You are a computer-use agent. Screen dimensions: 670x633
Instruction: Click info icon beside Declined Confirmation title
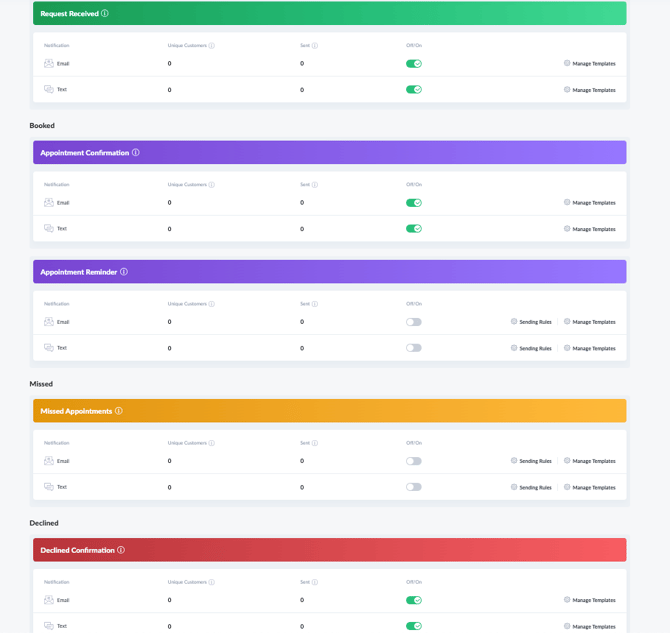[121, 550]
